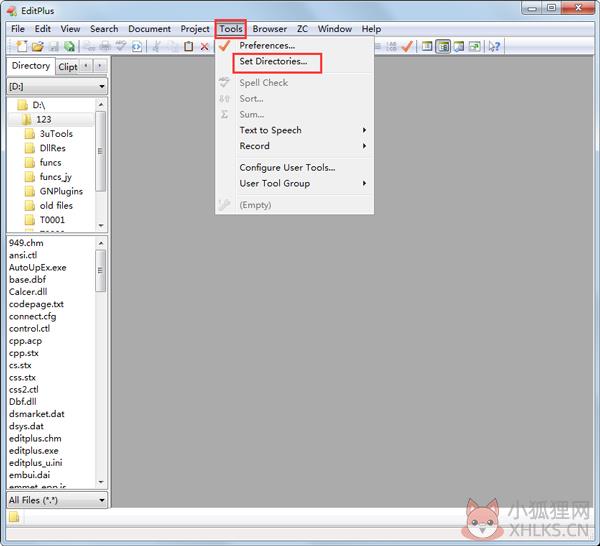
Task: Open the Window menu
Action: pos(334,29)
